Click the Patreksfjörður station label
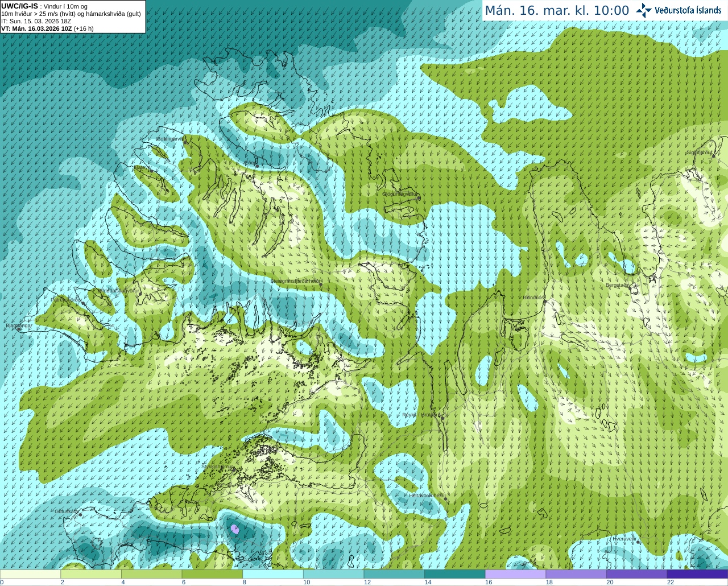This screenshot has height=586, width=728. pos(66,299)
